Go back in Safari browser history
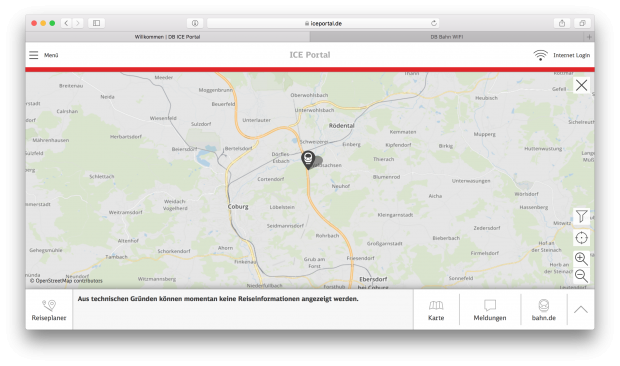This screenshot has width=620, height=366. (66, 23)
